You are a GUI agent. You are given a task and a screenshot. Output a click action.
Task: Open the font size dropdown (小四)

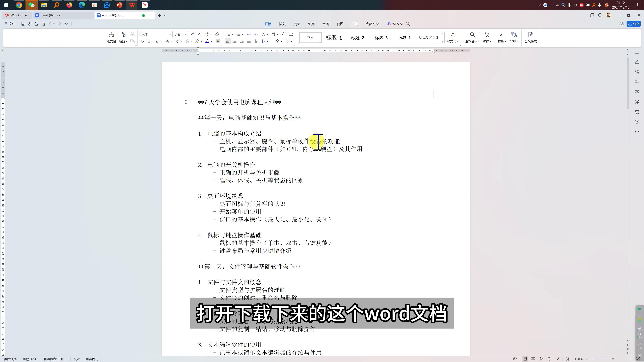pos(185,34)
